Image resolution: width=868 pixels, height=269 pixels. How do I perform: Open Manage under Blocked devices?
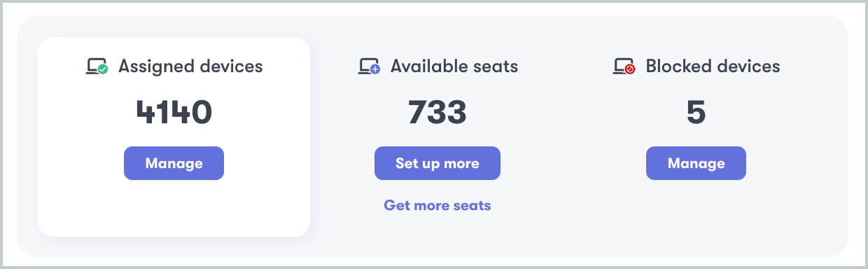pos(696,163)
